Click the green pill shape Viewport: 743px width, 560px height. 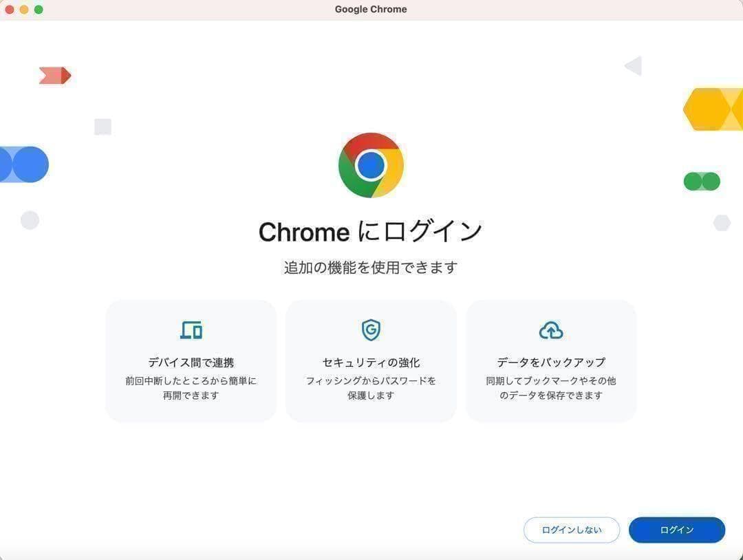pyautogui.click(x=702, y=182)
